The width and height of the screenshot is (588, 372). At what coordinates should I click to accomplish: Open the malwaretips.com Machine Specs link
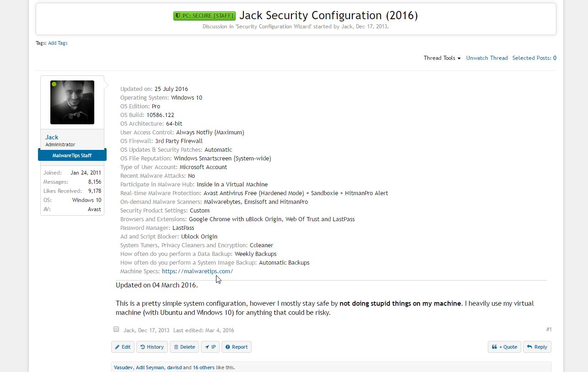point(197,271)
